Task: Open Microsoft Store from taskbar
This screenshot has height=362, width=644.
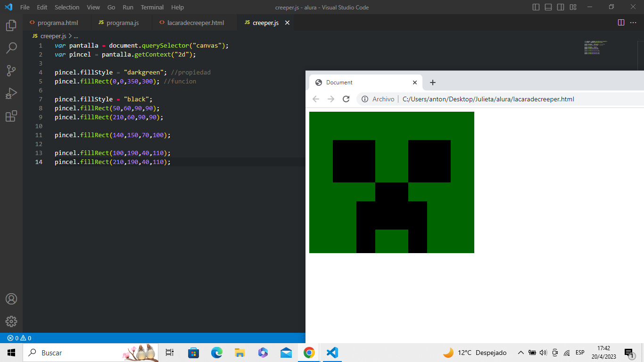Action: (193, 353)
